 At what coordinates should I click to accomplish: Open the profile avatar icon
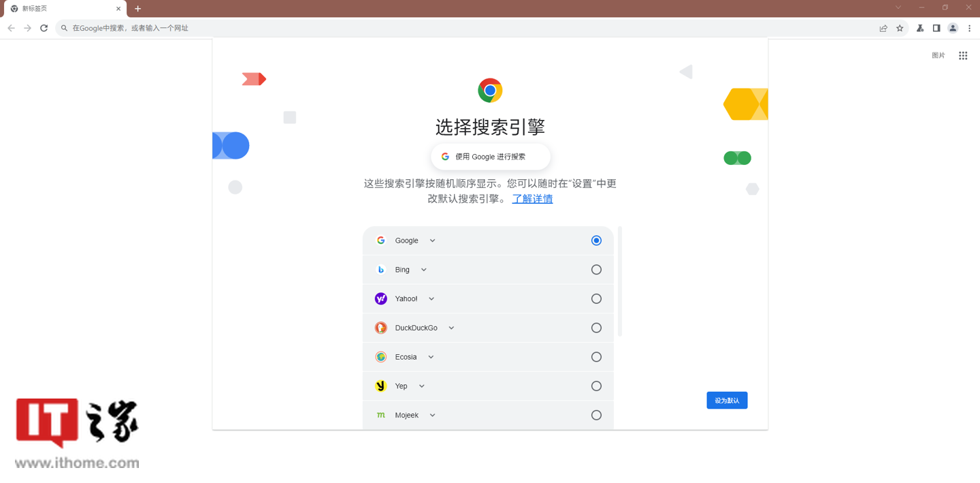[x=953, y=28]
